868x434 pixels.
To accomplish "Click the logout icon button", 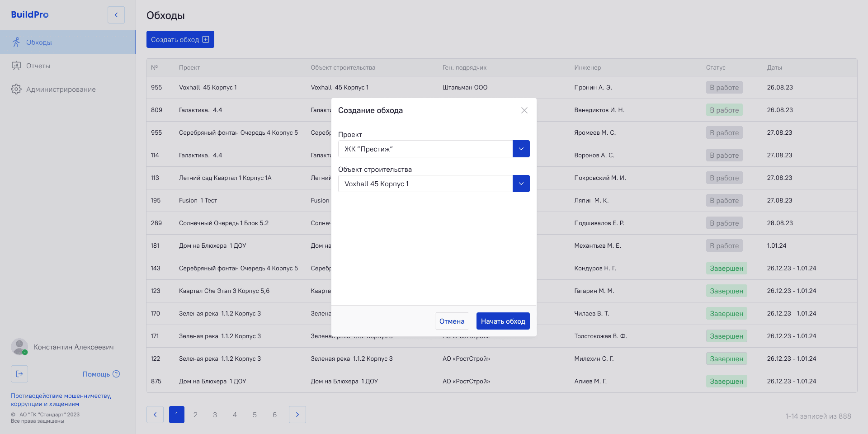I will coord(19,374).
